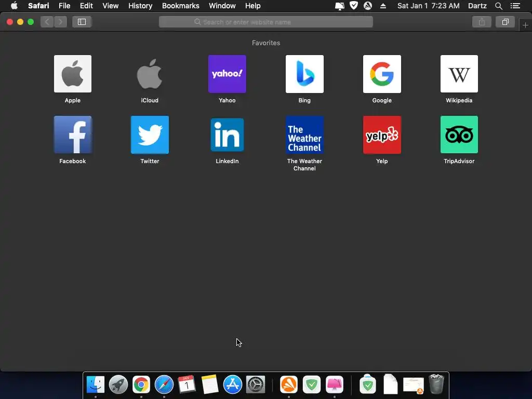Open the Bookmarks menu
The image size is (532, 399).
click(x=180, y=6)
